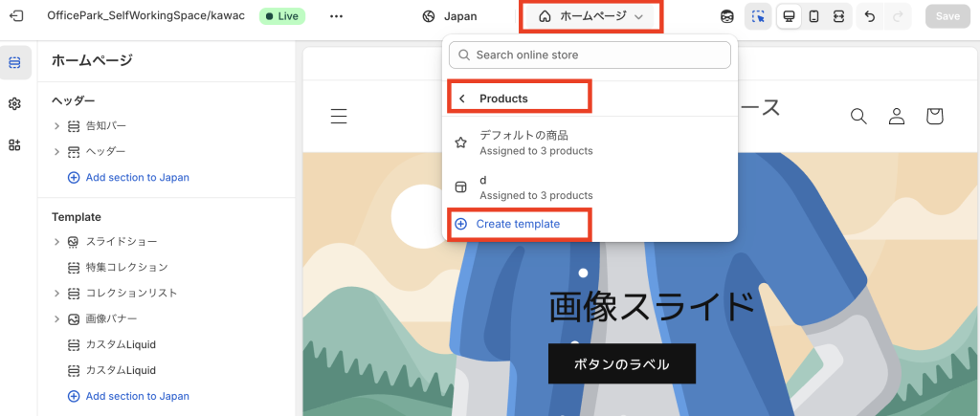Click the cart icon in preview
Screen dimensions: 980x416
(934, 116)
